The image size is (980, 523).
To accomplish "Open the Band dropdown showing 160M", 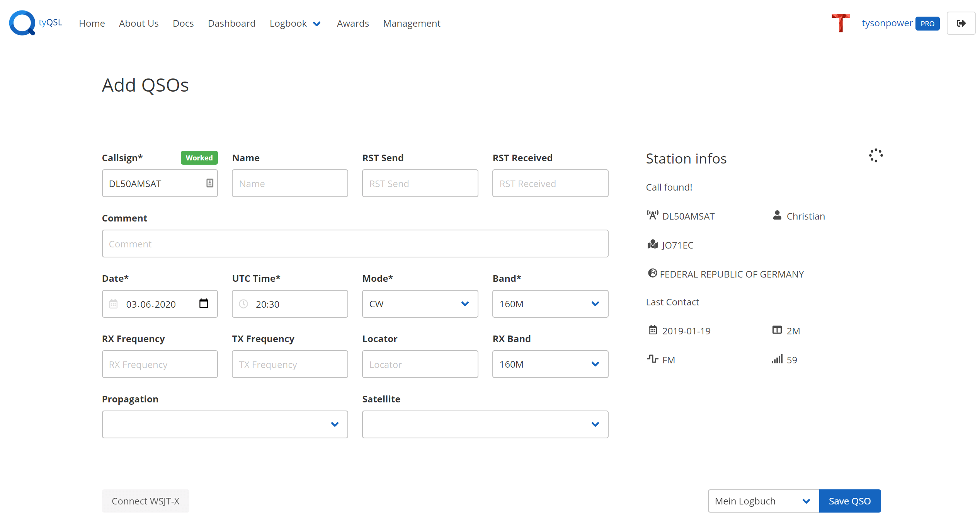I will pos(550,304).
